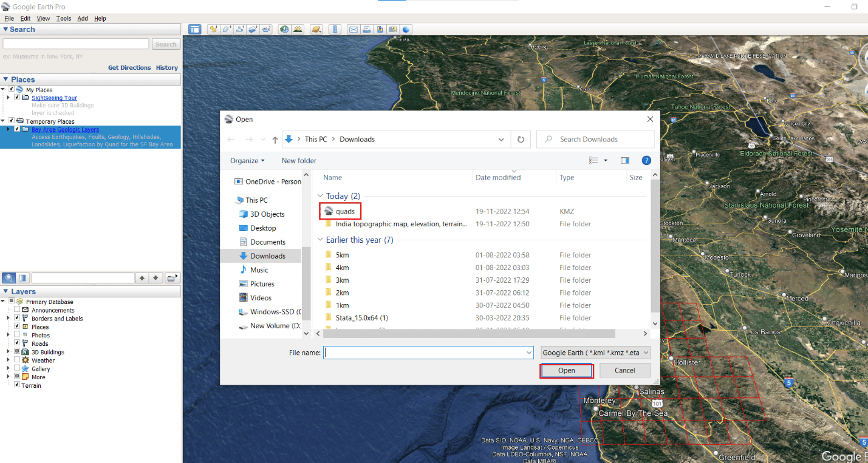Select the Add Polygon tool
Viewport: 868px width, 463px height.
[x=227, y=29]
